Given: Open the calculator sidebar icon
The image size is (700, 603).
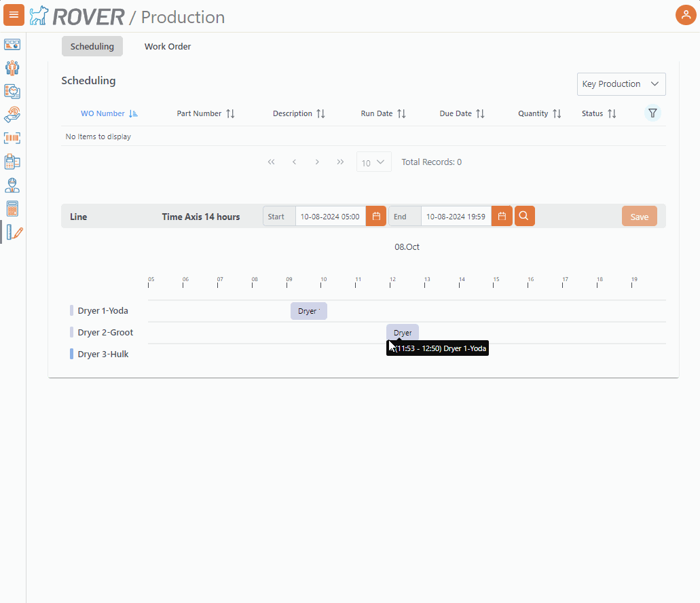Looking at the screenshot, I should click(x=12, y=208).
